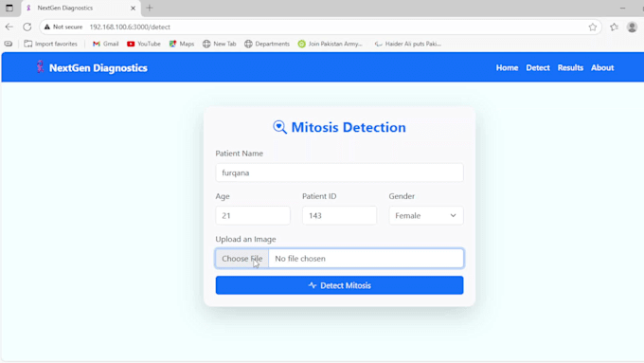This screenshot has height=363, width=644.
Task: Click the Choose File button
Action: 241,259
